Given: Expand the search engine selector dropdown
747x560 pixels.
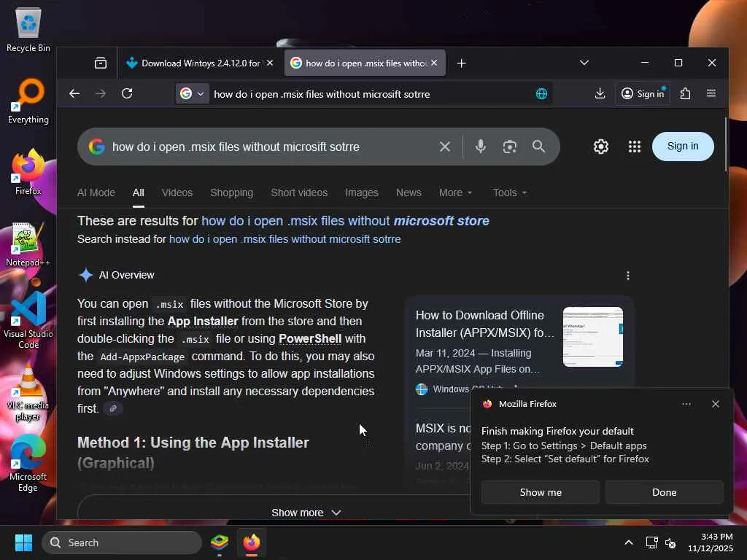Looking at the screenshot, I should [x=192, y=94].
